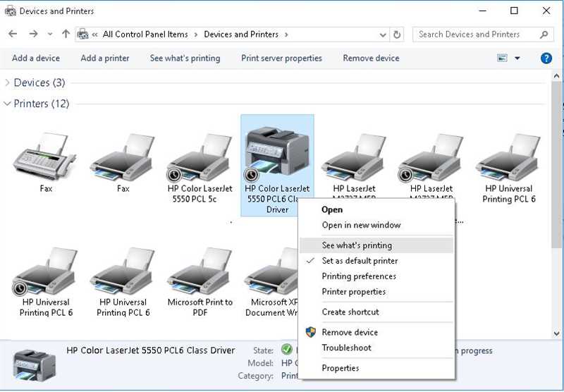Open Print server properties
Screen dimensions: 564x392
(281, 59)
